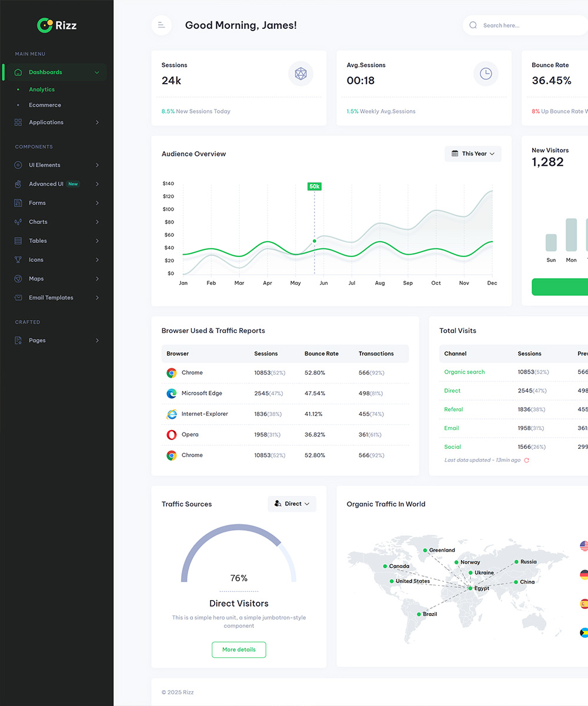
Task: Open the Advanced UI menu item
Action: pos(46,184)
